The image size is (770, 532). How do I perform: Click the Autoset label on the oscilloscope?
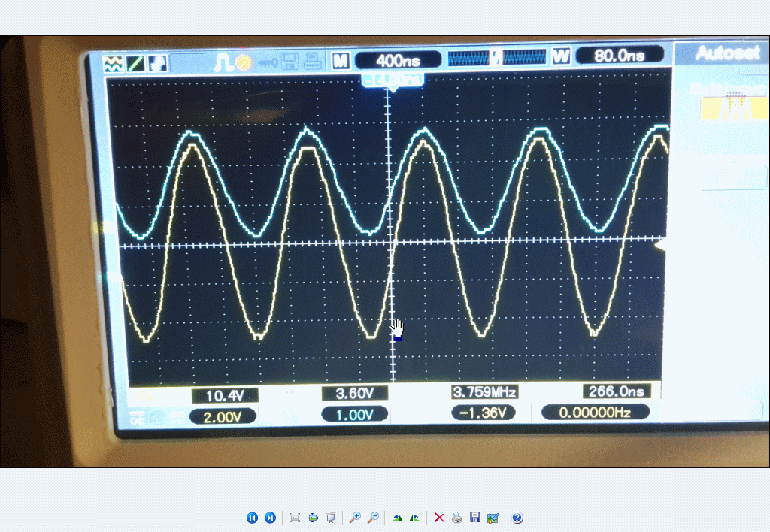(720, 53)
